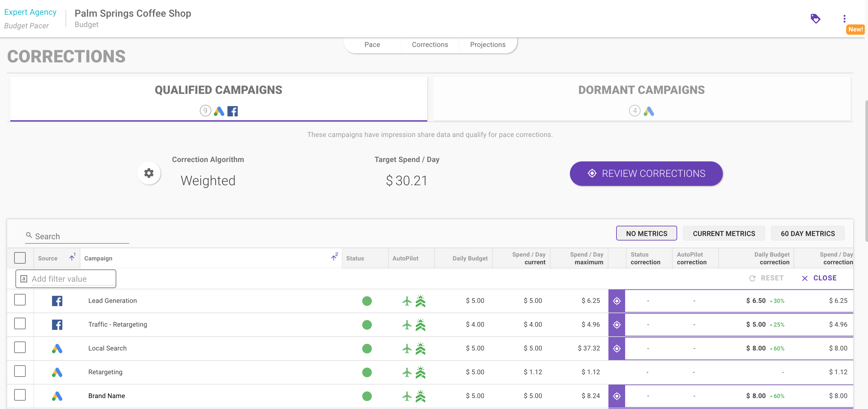
Task: Check the Local Search row checkbox
Action: [x=20, y=347]
